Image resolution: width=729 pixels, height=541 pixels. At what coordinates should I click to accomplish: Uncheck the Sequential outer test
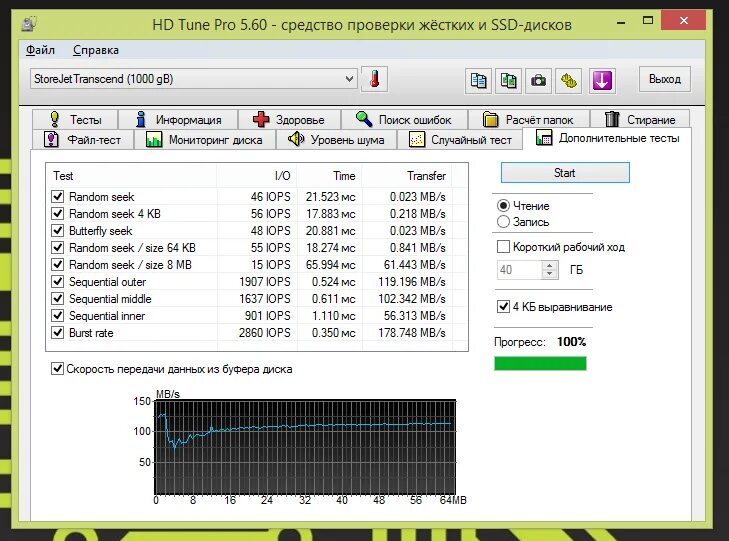tap(58, 282)
